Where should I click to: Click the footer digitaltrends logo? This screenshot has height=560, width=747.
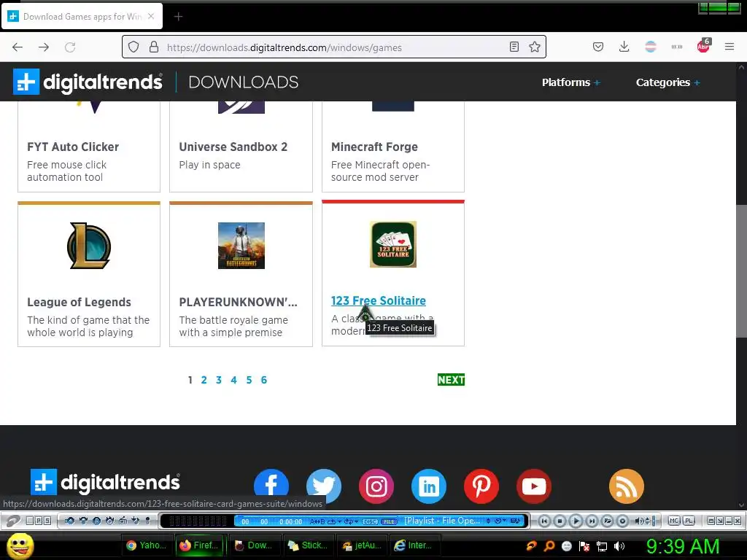pos(105,482)
